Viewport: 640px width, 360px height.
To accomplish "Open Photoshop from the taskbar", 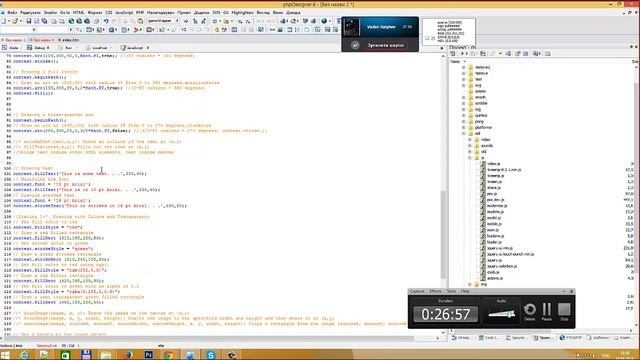I will [x=148, y=355].
